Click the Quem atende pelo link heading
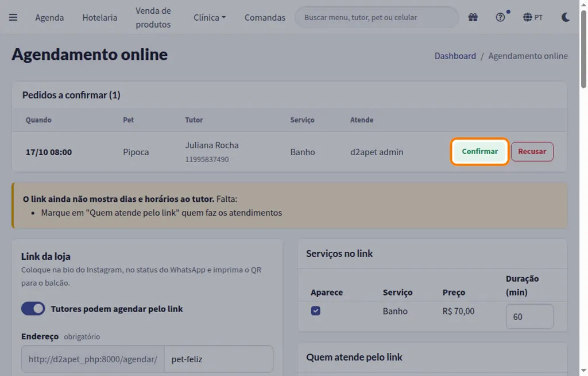Image resolution: width=588 pixels, height=376 pixels. click(x=354, y=357)
